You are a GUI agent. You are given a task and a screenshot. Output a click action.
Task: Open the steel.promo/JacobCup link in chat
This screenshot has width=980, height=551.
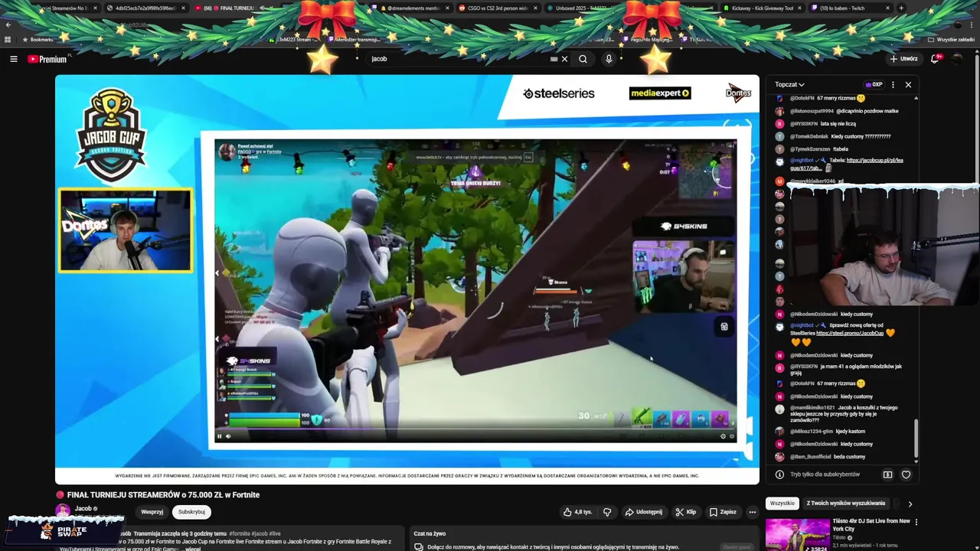(x=850, y=333)
